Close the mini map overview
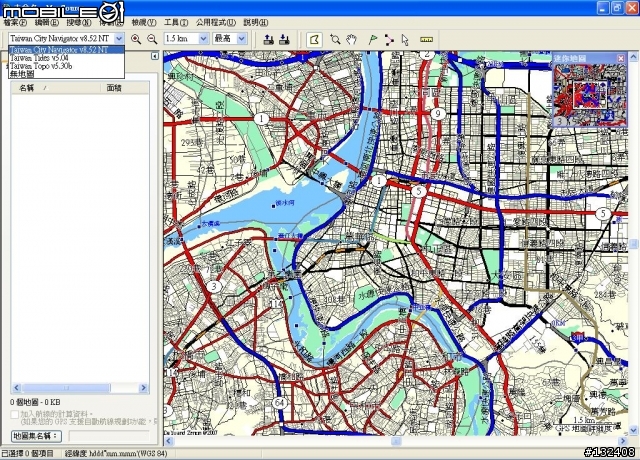 pos(621,58)
